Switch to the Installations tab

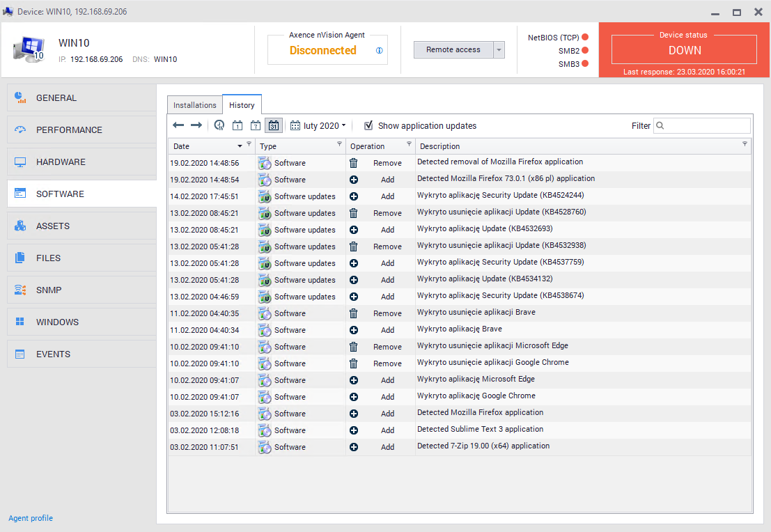click(195, 105)
